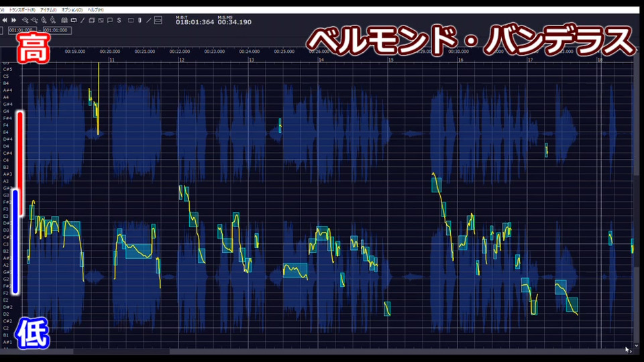Zoom in horizontally with the magnifier icon
This screenshot has width=644, height=362.
25,21
